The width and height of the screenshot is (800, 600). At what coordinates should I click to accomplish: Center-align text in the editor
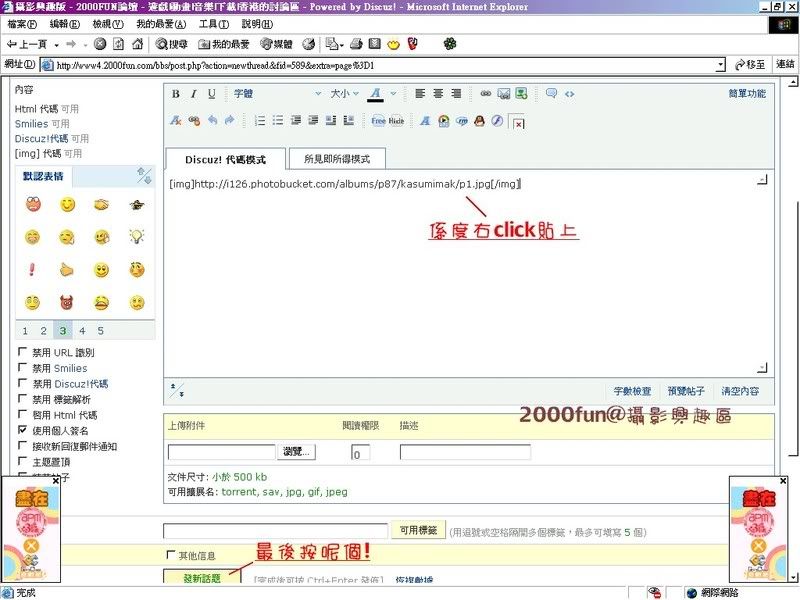coord(438,94)
